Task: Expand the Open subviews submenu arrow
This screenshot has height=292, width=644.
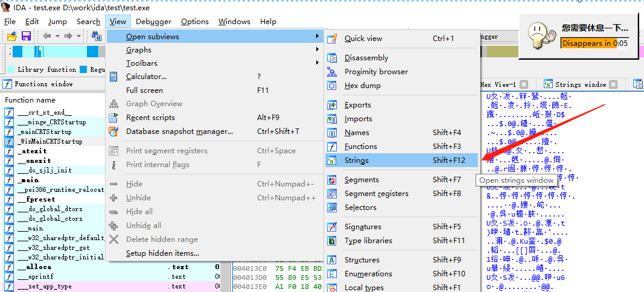Action: click(317, 36)
